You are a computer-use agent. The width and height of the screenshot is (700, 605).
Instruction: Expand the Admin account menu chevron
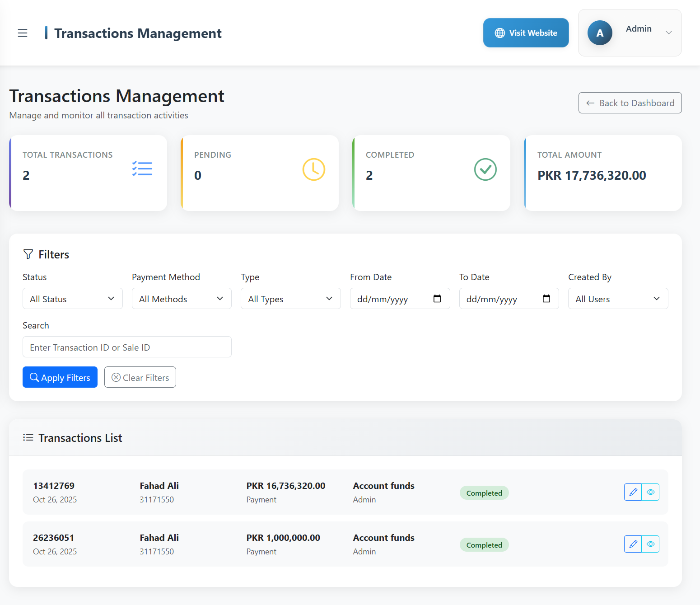tap(669, 33)
